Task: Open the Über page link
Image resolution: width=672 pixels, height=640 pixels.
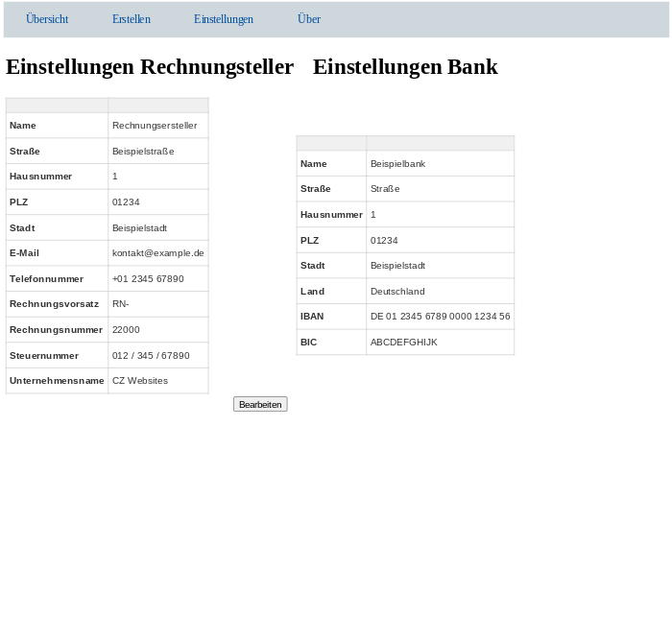Action: pos(308,19)
